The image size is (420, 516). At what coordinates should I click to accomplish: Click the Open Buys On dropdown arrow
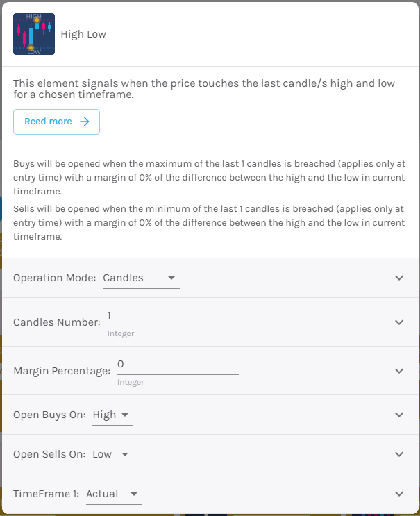tap(125, 415)
